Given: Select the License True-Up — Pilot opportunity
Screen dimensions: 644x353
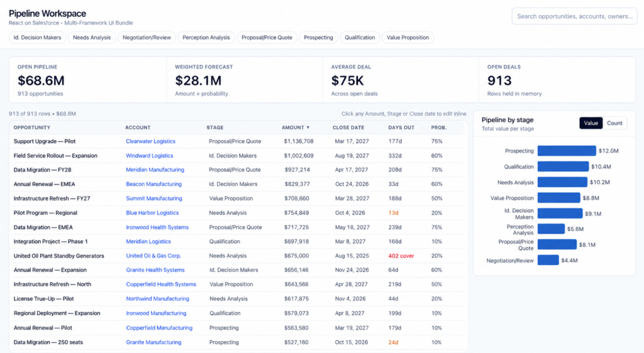Looking at the screenshot, I should [x=43, y=299].
